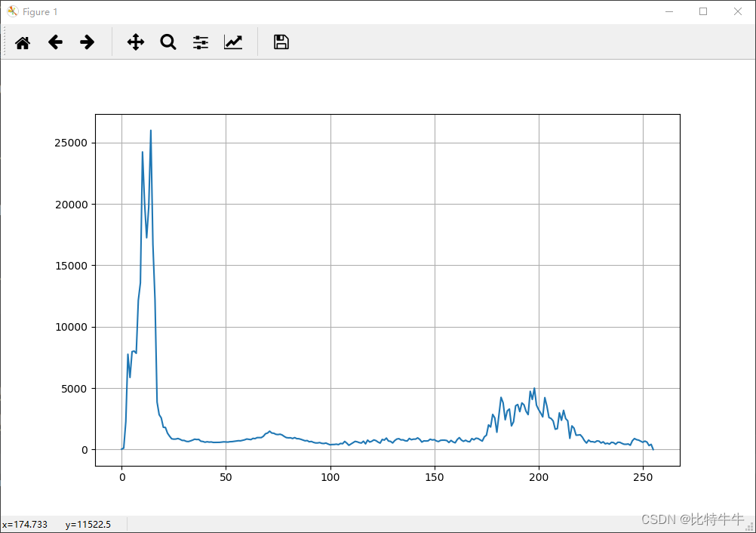
Task: Click the x-axis label 250
Action: (643, 478)
